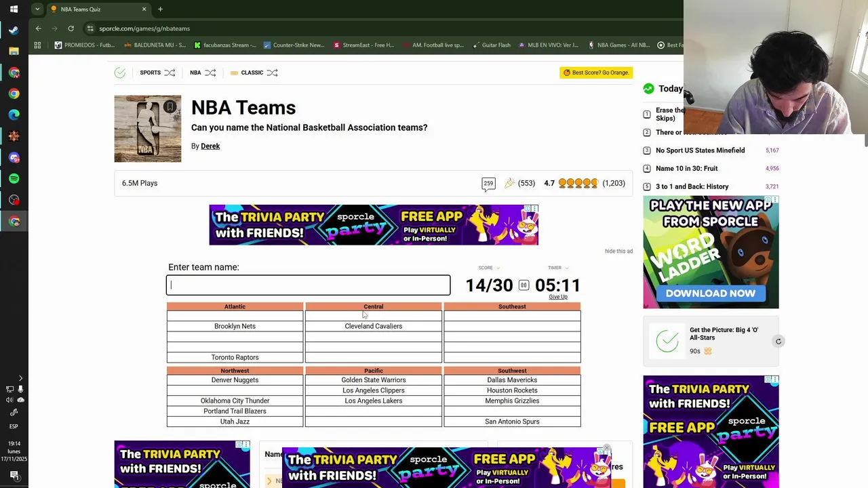Image resolution: width=868 pixels, height=488 pixels.
Task: Open File Explorer from the taskbar
Action: (x=14, y=51)
